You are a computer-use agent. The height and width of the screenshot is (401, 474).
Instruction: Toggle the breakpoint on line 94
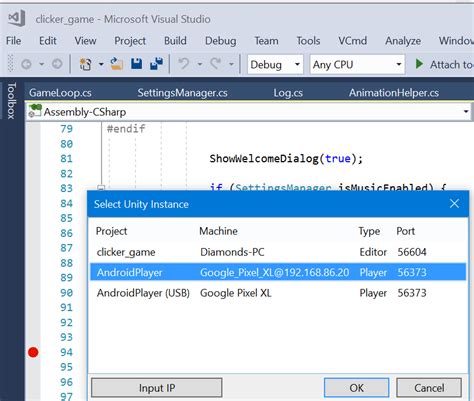tap(33, 352)
